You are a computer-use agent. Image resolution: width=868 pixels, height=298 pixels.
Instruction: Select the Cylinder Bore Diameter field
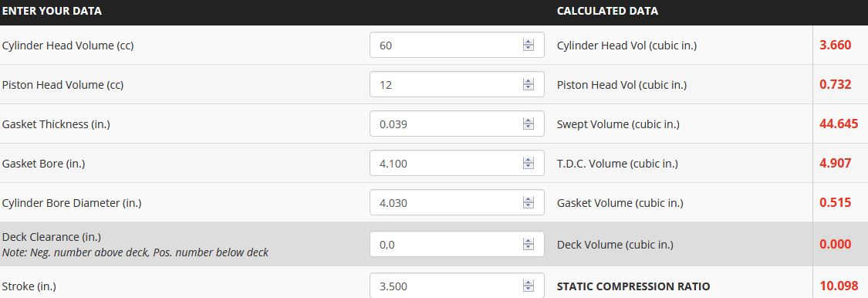pos(457,202)
